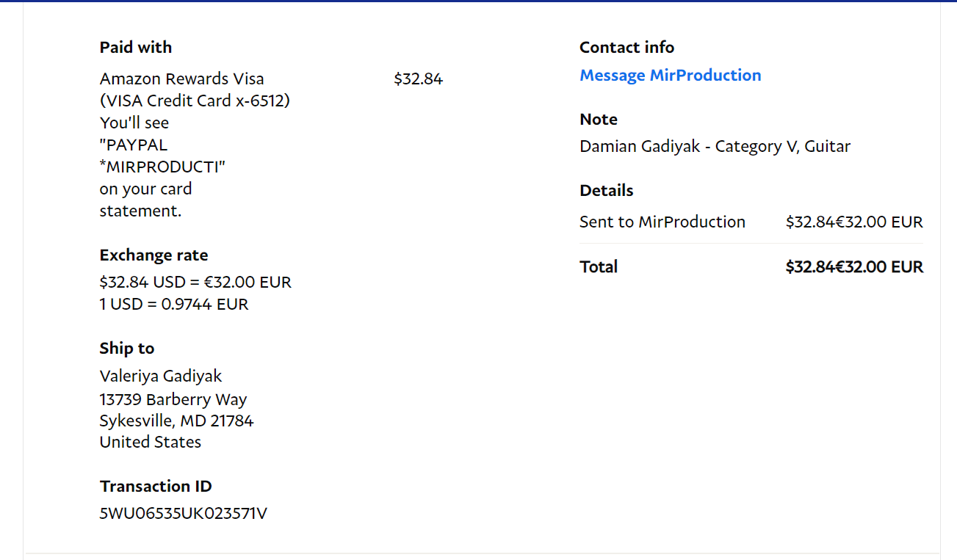Click the recipient name Valeriya Gadiyak

tap(161, 376)
